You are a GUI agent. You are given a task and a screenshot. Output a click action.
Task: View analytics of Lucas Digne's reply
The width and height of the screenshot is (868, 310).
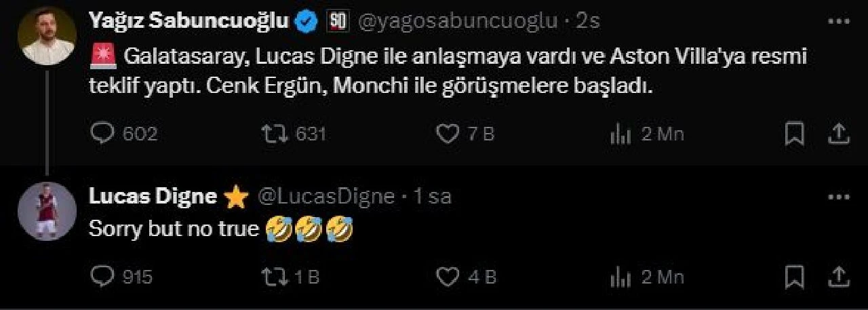(620, 277)
